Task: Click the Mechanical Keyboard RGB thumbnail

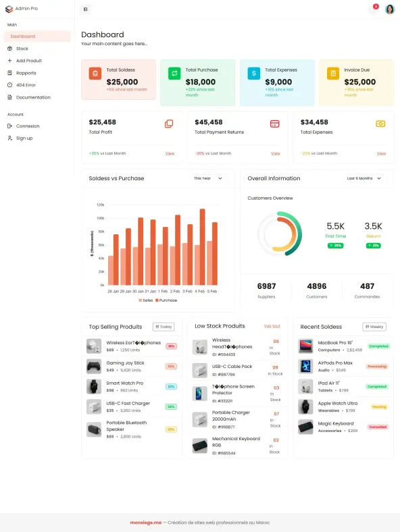Action: [199, 446]
